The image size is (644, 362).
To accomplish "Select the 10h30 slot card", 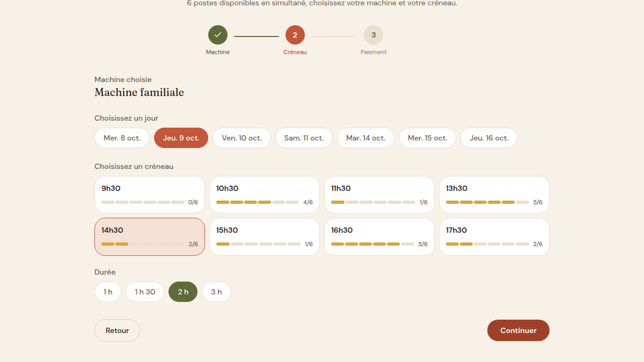I will click(x=265, y=195).
